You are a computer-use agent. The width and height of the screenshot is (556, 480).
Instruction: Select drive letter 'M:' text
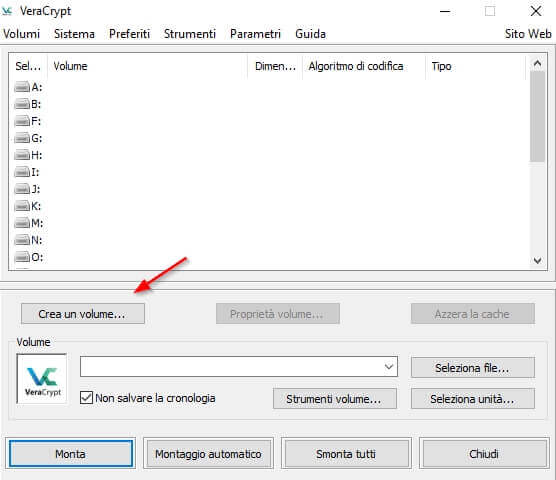click(x=37, y=223)
